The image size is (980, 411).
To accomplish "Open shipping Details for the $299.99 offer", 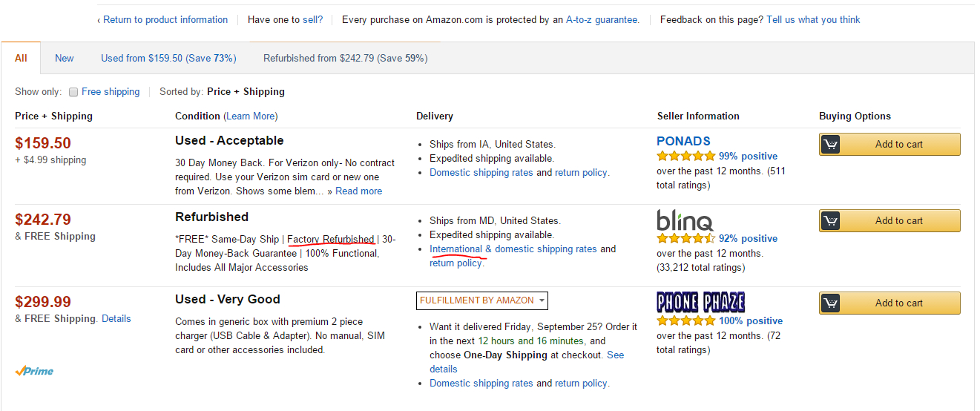I will pos(116,318).
